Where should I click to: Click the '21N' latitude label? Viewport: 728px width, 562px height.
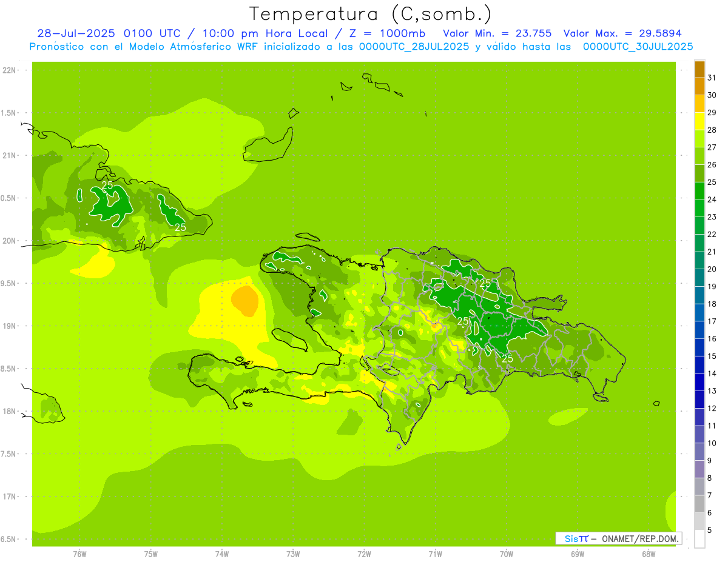pos(9,156)
